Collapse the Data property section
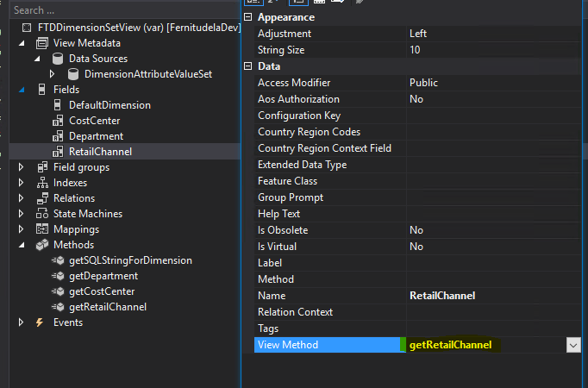588x388 pixels. [249, 66]
